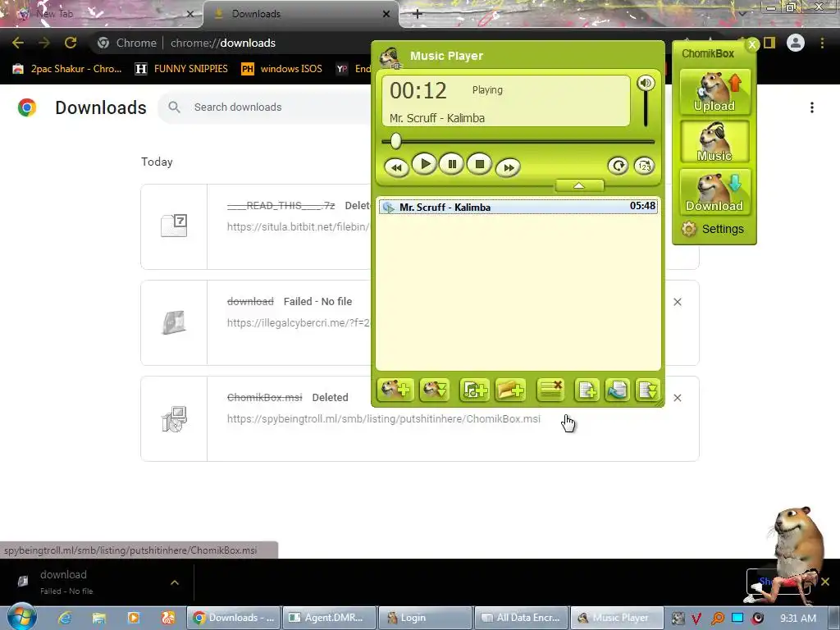Reload the Chrome downloads page
The height and width of the screenshot is (630, 840).
[71, 43]
